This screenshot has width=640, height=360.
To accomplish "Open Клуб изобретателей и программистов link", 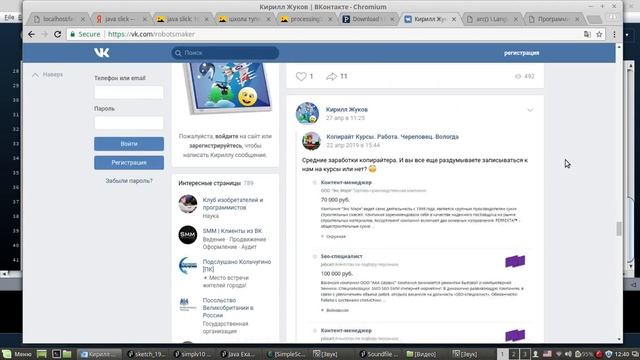I will pyautogui.click(x=233, y=204).
